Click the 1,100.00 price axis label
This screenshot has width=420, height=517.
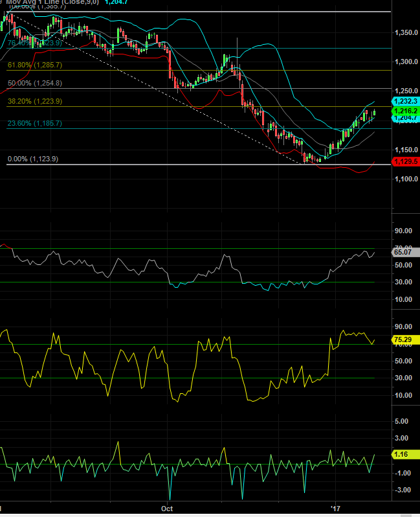(x=405, y=179)
